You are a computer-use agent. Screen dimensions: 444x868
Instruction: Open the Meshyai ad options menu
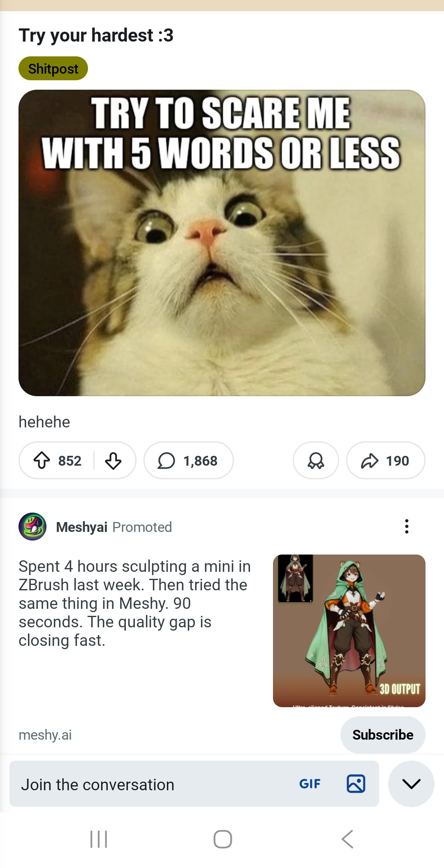pyautogui.click(x=407, y=527)
